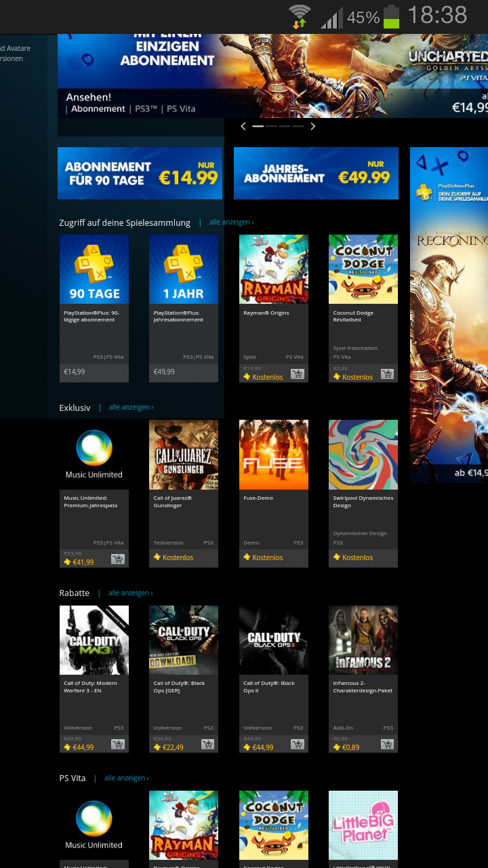Open 'Call of Duty: Modern Warfare 3 - EN' title
Viewport: 488px width, 868px height.
91,687
